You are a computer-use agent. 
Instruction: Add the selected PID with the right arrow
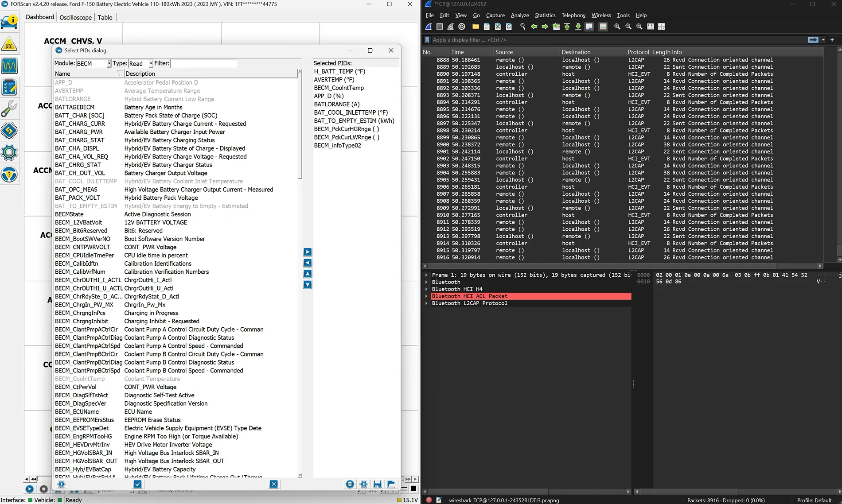click(x=308, y=252)
